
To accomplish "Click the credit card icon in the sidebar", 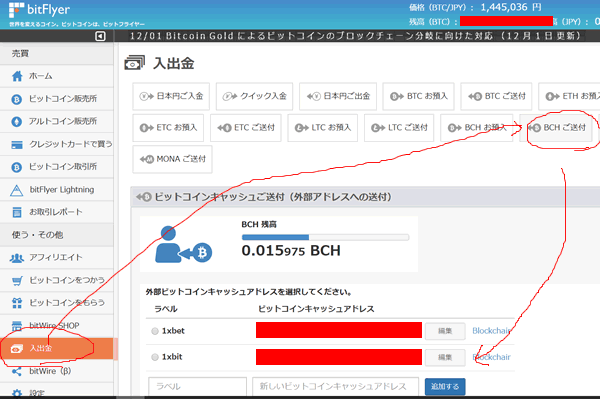I will (17, 145).
